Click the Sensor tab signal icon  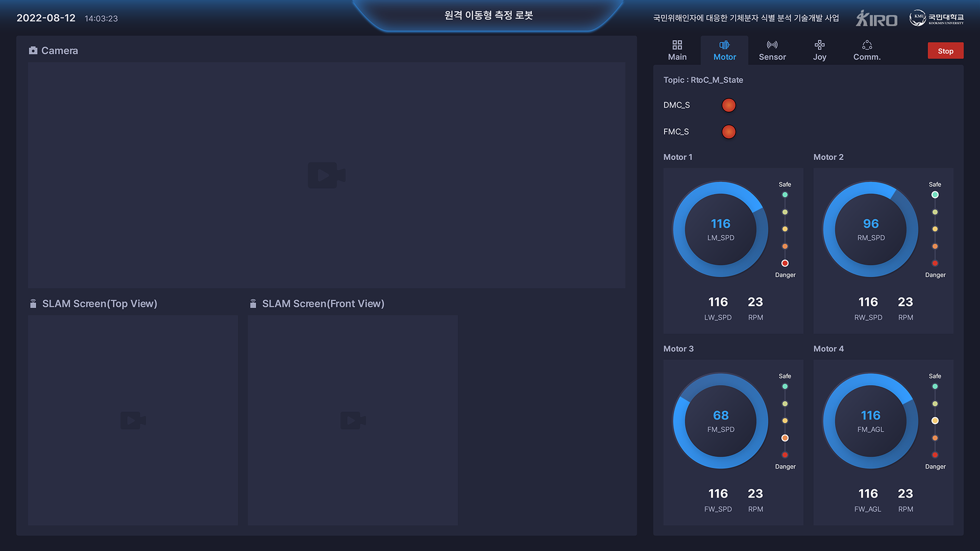pos(772,45)
